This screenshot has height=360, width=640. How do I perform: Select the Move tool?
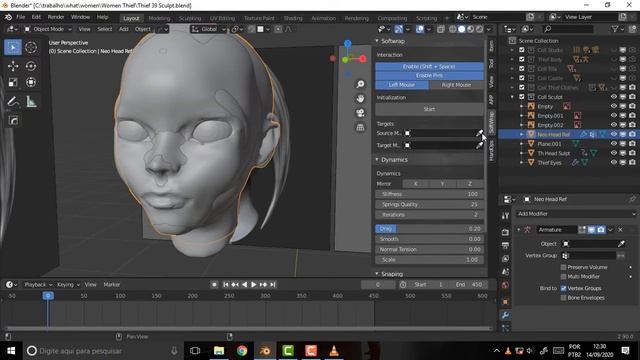pyautogui.click(x=13, y=66)
